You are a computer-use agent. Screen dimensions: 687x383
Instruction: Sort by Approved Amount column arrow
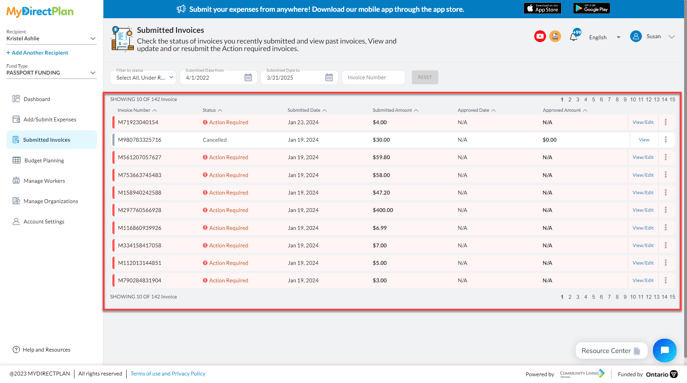coord(585,110)
